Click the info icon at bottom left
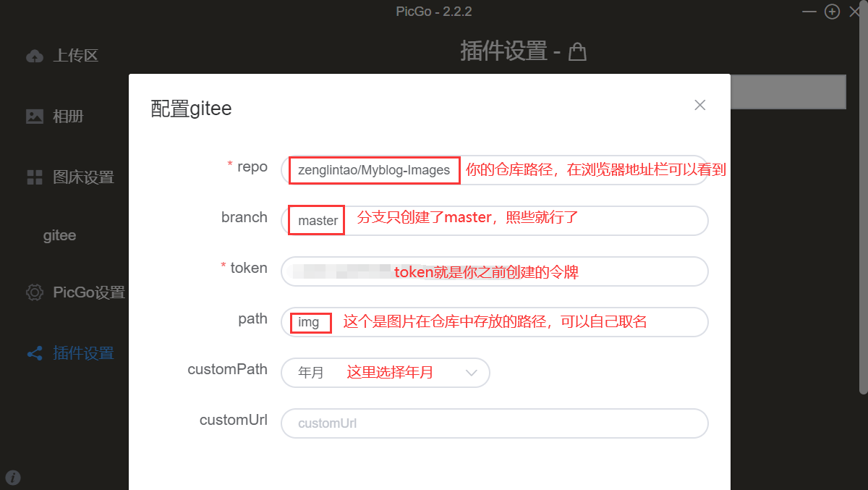 pyautogui.click(x=13, y=477)
